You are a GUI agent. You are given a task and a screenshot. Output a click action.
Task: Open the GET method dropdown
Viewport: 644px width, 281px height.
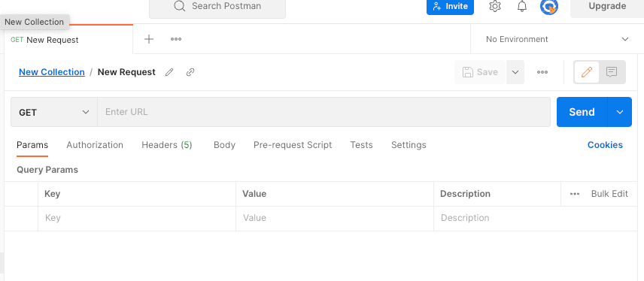point(54,112)
